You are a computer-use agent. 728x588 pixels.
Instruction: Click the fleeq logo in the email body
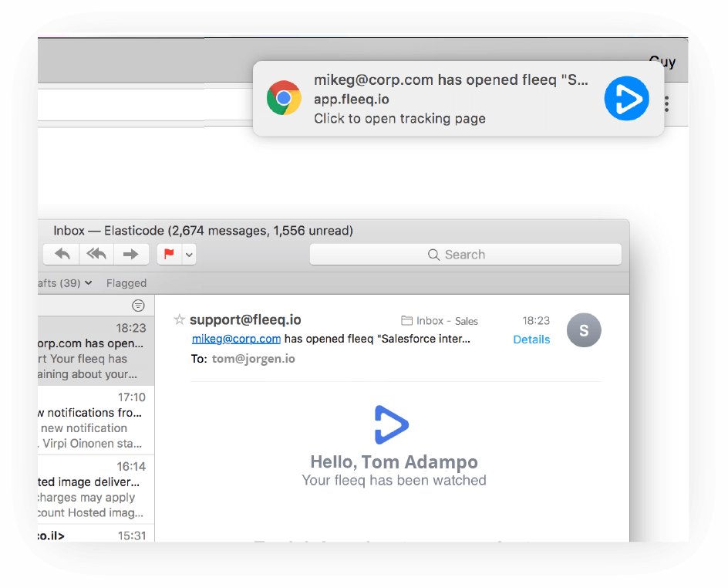392,424
